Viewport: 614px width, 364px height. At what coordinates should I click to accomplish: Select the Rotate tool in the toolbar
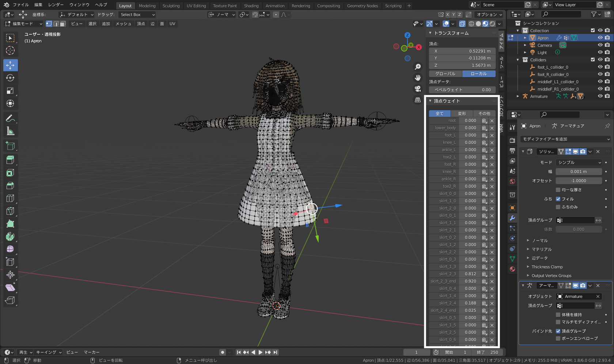[10, 78]
